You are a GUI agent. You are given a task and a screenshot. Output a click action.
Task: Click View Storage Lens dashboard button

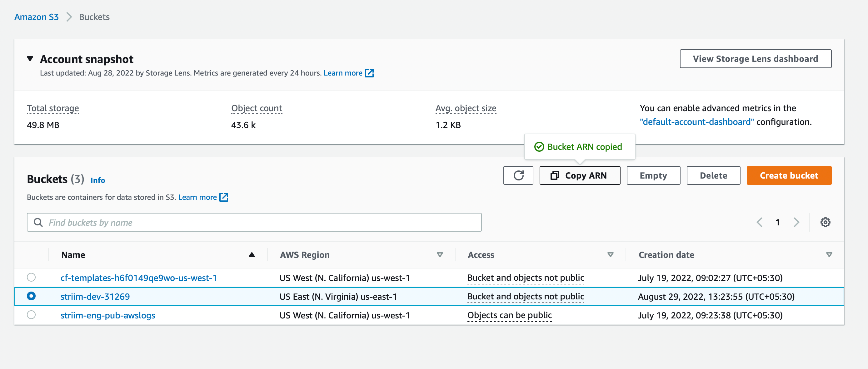tap(755, 59)
